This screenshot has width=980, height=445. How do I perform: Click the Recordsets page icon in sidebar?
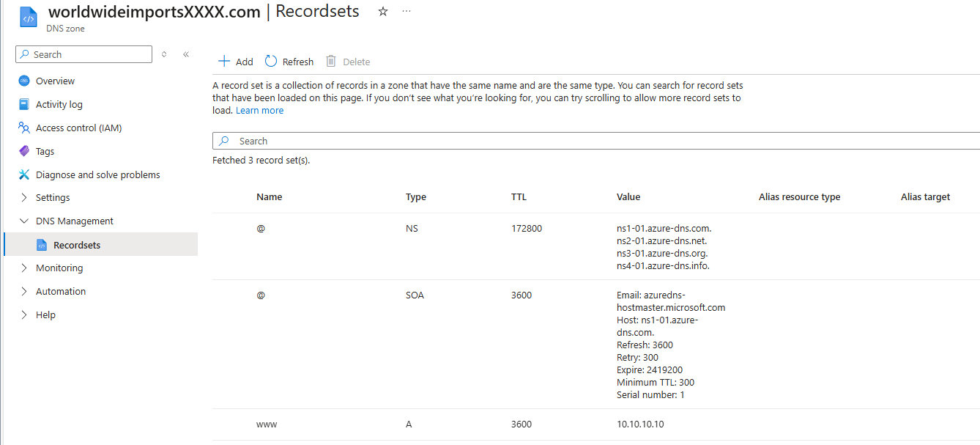click(x=42, y=245)
